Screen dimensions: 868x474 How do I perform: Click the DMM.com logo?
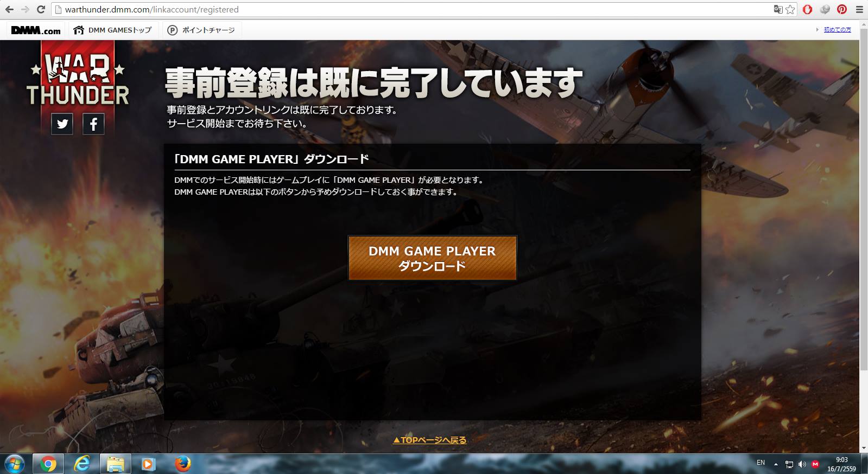[x=36, y=30]
